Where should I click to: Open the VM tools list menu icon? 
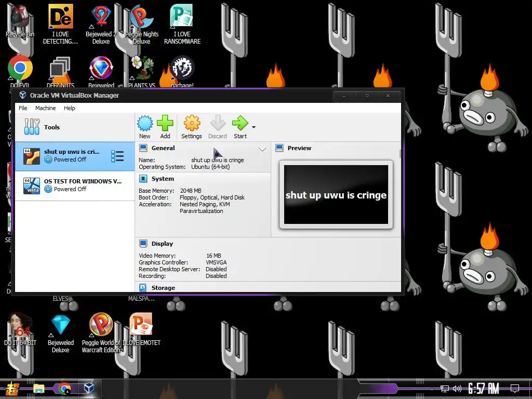point(117,156)
